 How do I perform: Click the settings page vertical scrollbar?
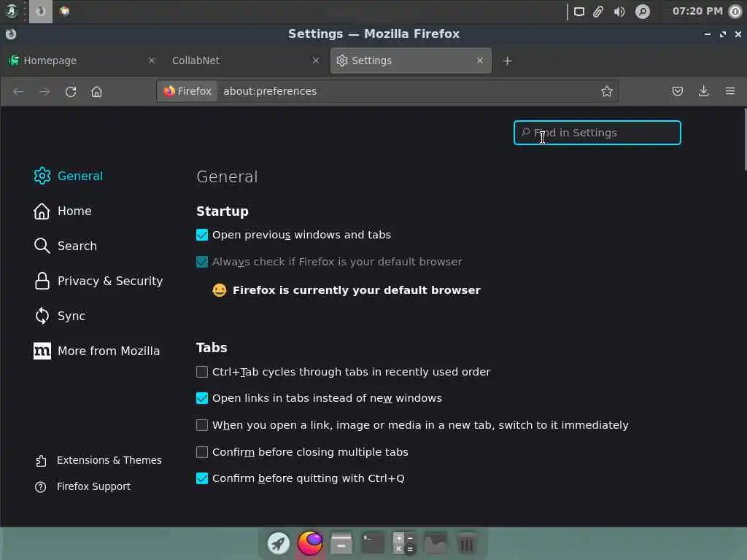[744, 139]
